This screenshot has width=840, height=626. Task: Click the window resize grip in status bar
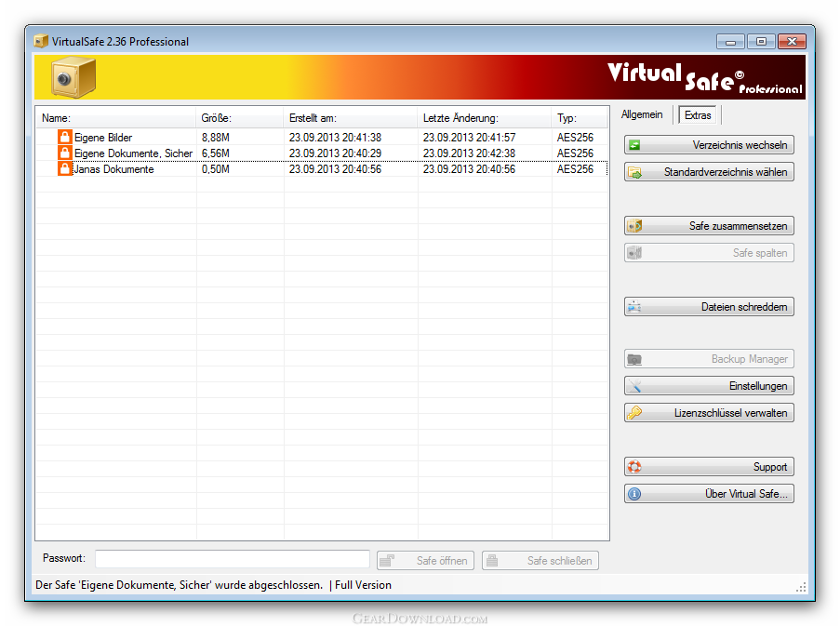pyautogui.click(x=801, y=588)
